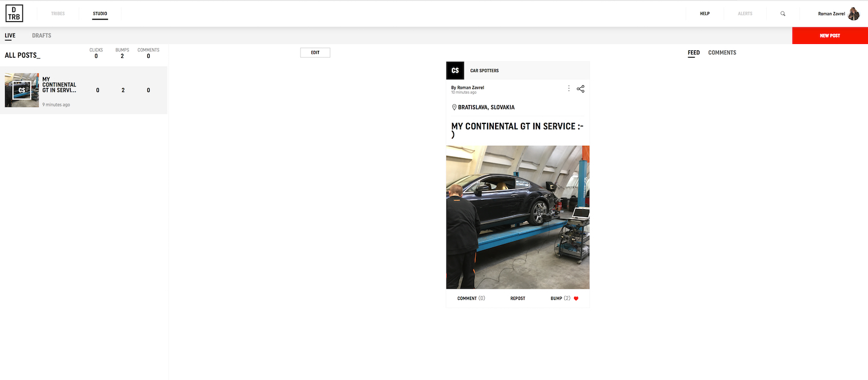This screenshot has width=868, height=380.
Task: Select the Feed tab
Action: coord(694,53)
